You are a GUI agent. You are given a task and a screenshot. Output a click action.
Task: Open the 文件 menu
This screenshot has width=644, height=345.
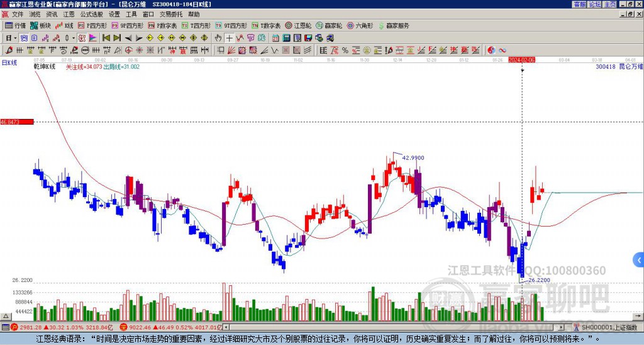coord(18,14)
